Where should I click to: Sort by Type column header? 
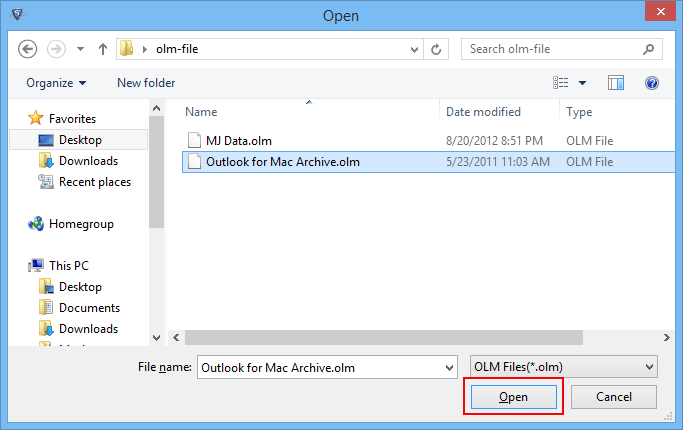pos(579,112)
